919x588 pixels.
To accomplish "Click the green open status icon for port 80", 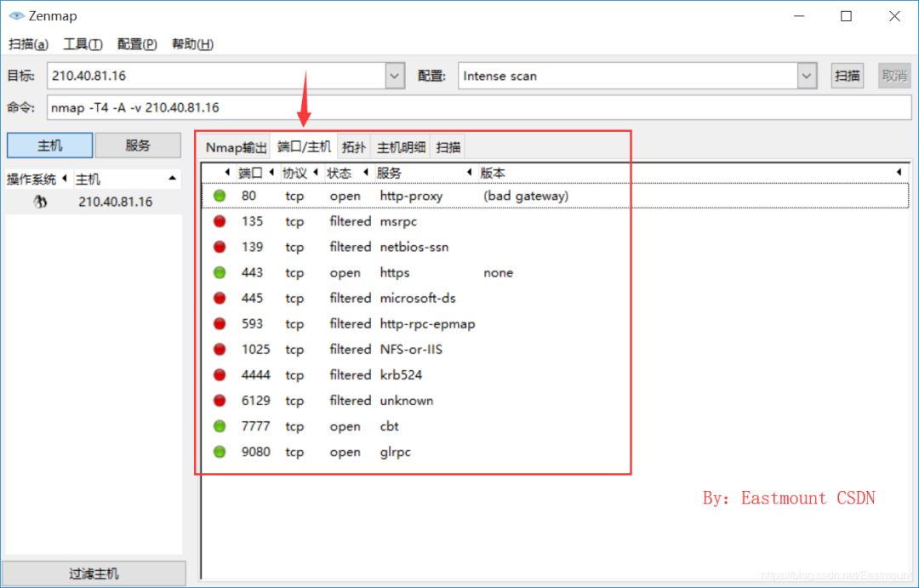I will tap(220, 196).
